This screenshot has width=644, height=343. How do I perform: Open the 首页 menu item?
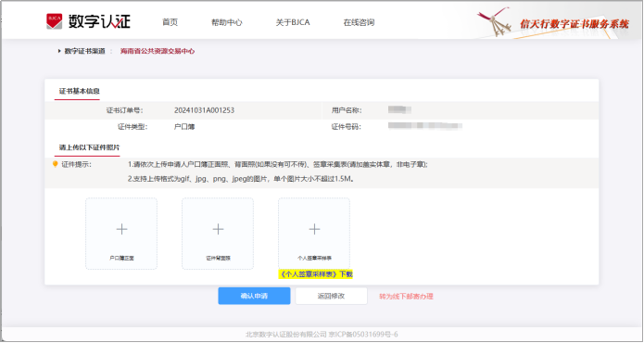(170, 22)
